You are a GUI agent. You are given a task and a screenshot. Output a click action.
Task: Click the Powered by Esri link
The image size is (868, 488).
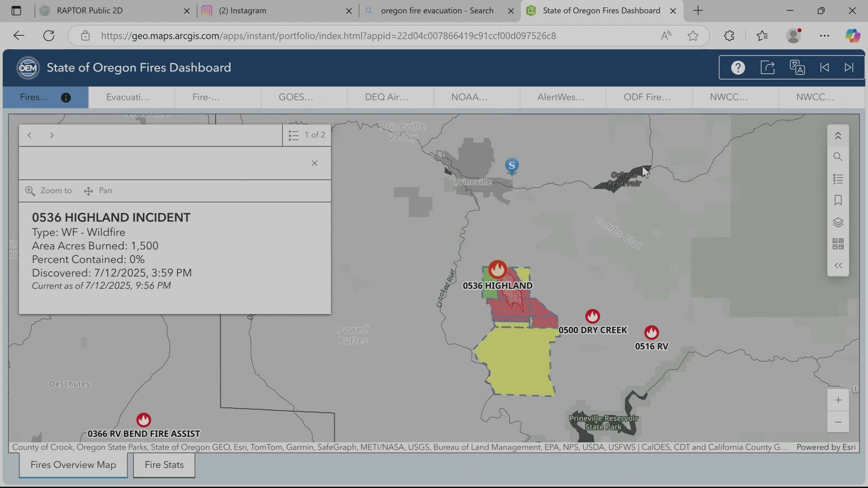point(826,447)
